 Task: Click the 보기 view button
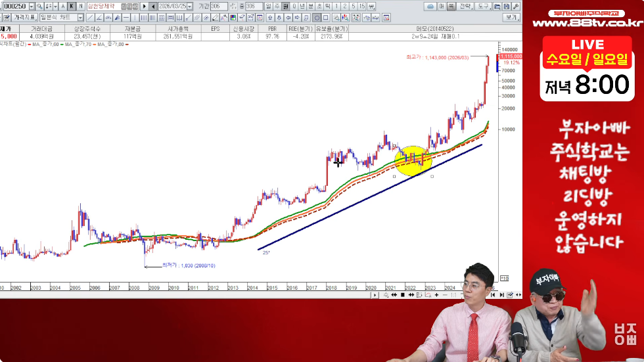pos(511,18)
